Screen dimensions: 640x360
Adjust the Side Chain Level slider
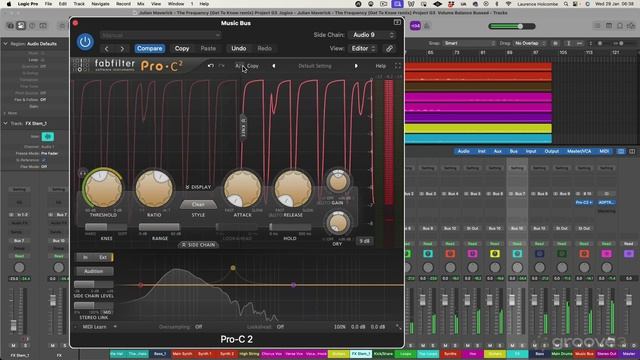click(94, 284)
